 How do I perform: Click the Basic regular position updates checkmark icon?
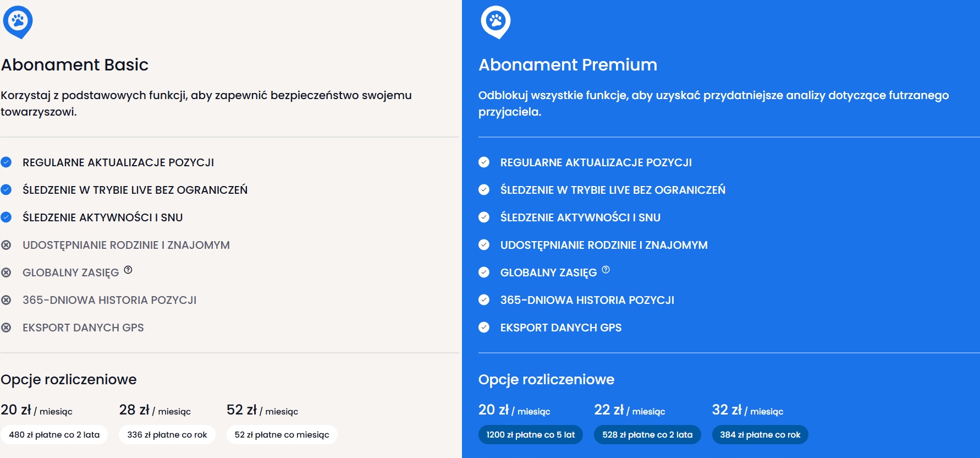coord(6,162)
